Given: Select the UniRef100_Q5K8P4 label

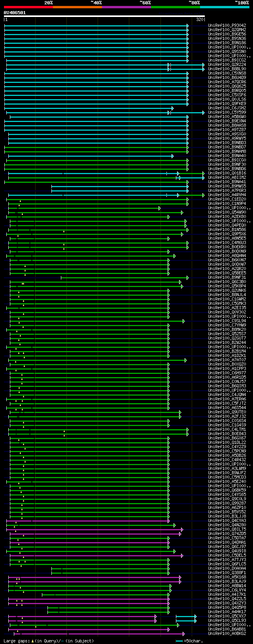Looking at the screenshot, I should coord(227,286).
